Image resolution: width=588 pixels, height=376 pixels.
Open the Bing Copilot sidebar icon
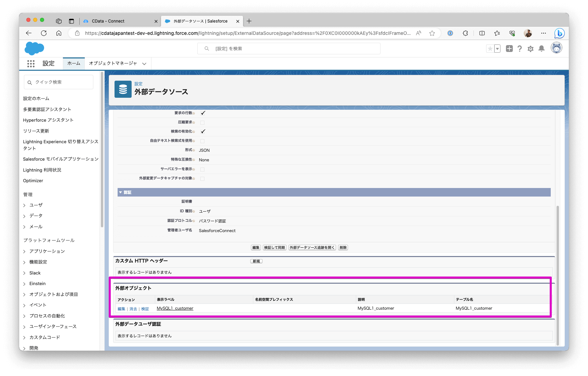coord(559,33)
